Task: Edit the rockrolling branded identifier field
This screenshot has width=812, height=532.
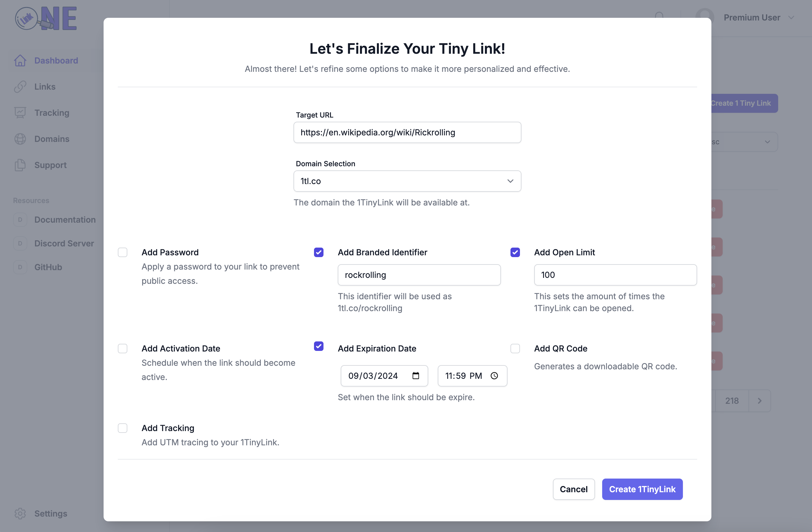Action: (x=419, y=274)
